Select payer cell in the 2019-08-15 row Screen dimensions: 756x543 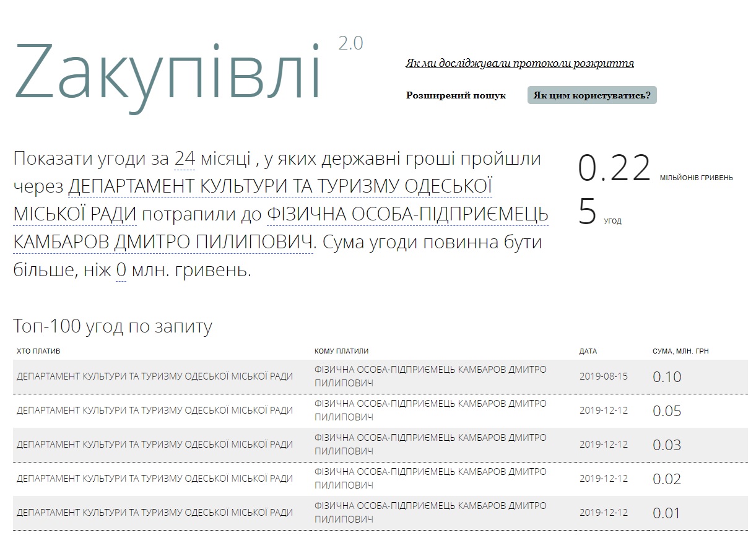[155, 376]
